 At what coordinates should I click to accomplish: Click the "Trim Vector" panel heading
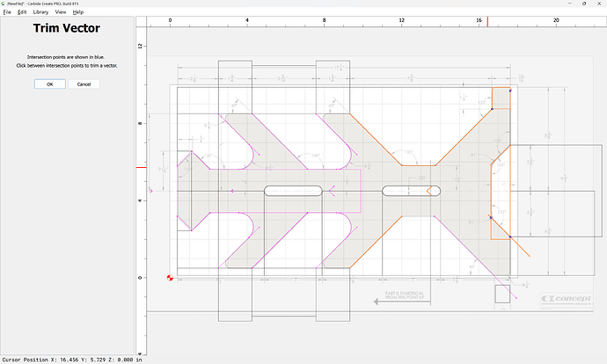[x=67, y=28]
